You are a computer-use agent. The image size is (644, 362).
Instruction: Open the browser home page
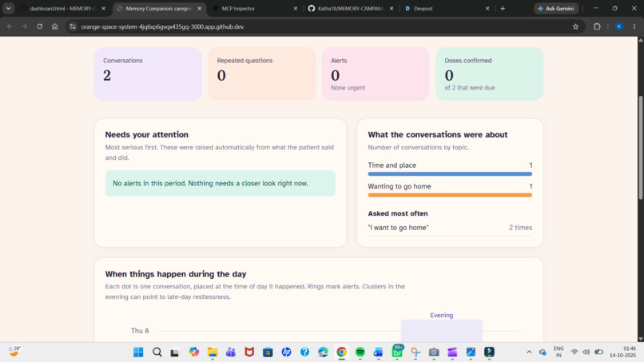pos(54,26)
